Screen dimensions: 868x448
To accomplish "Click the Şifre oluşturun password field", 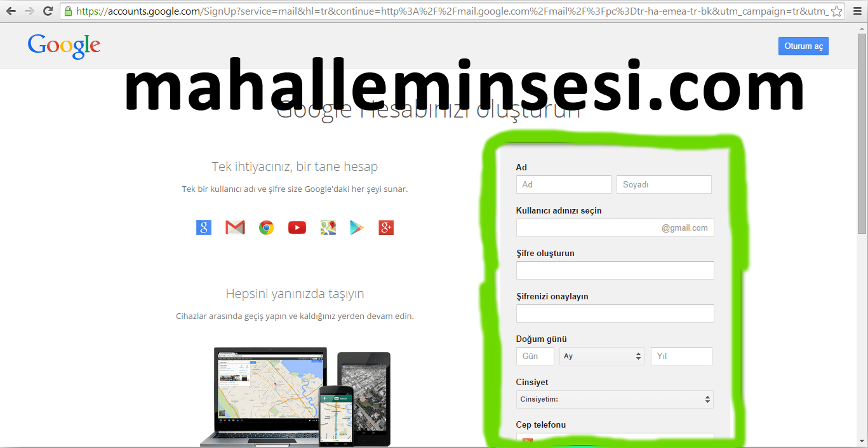I will point(615,271).
